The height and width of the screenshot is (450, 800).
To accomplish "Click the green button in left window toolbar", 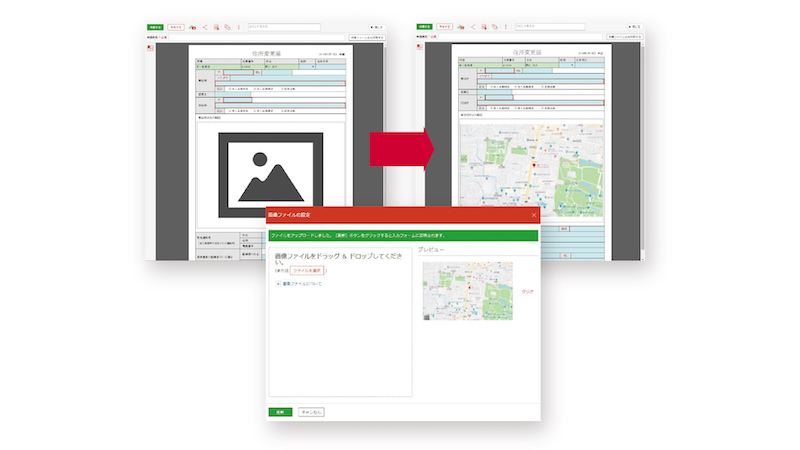I will click(x=155, y=28).
